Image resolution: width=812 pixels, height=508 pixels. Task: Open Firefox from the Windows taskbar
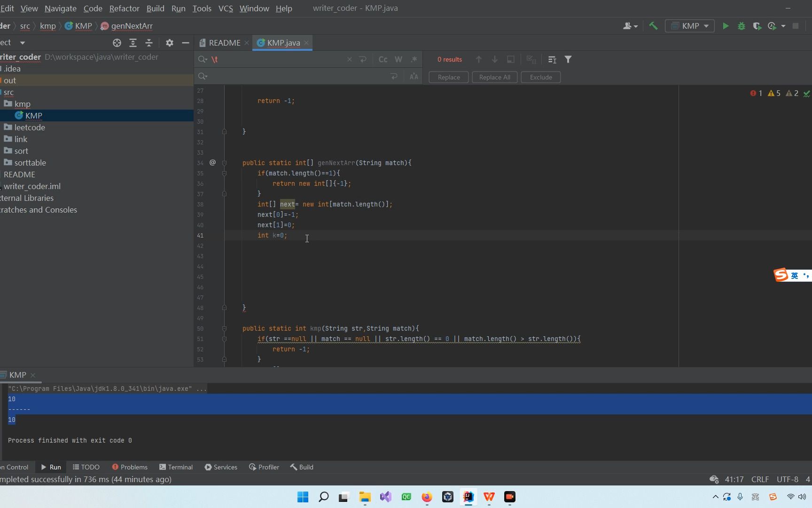tap(427, 497)
